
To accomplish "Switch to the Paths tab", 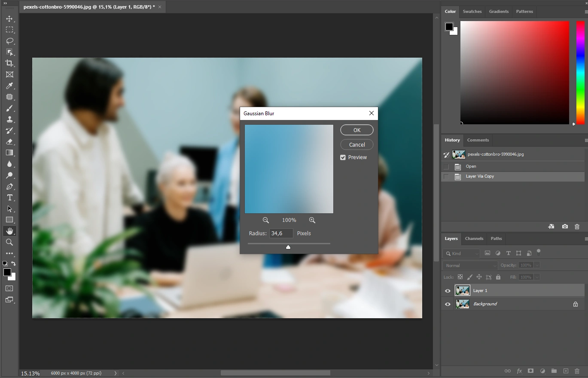I will click(x=496, y=239).
